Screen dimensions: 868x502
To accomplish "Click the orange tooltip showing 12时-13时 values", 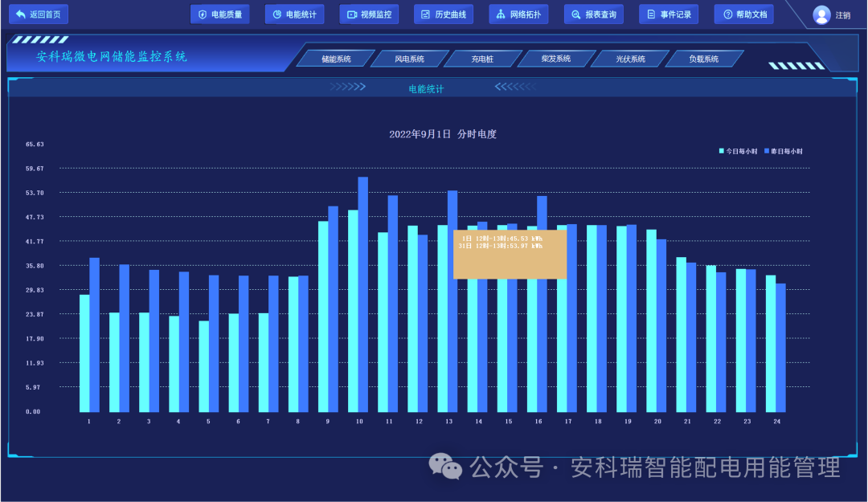I will point(510,254).
